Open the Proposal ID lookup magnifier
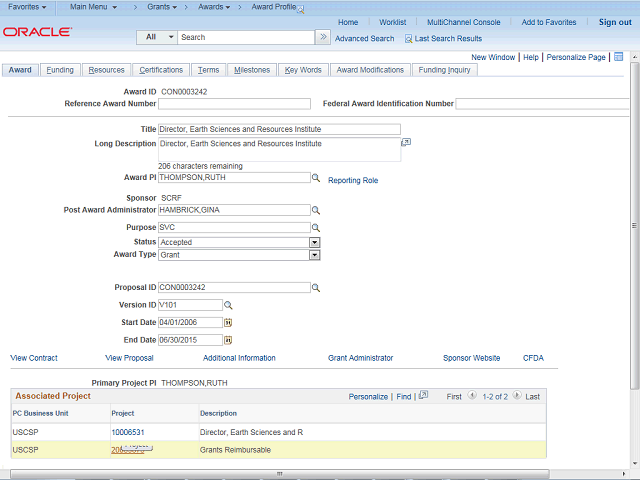 coord(315,288)
